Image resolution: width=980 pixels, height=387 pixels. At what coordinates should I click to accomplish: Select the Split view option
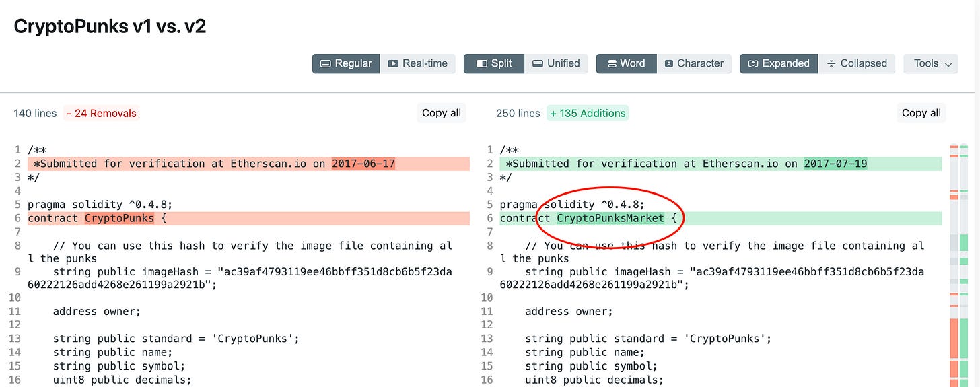click(494, 63)
